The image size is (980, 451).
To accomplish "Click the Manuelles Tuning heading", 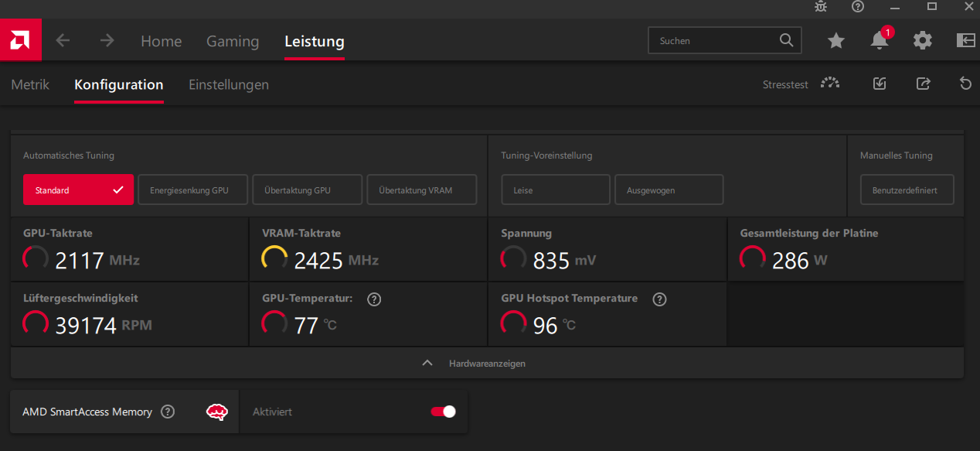I will tap(897, 155).
